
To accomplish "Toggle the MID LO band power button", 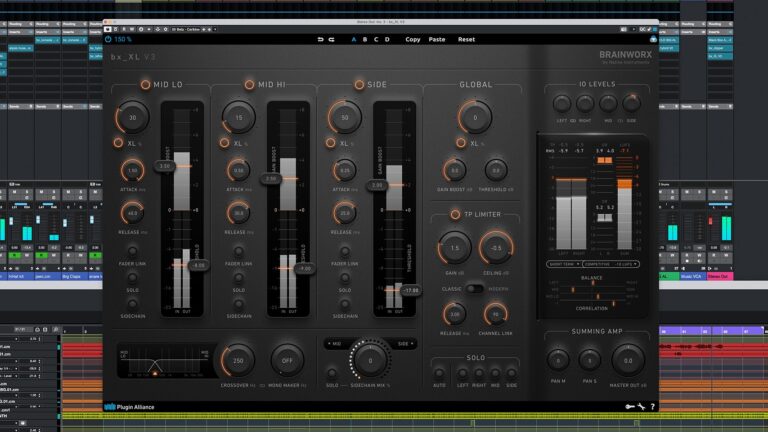I will click(145, 84).
